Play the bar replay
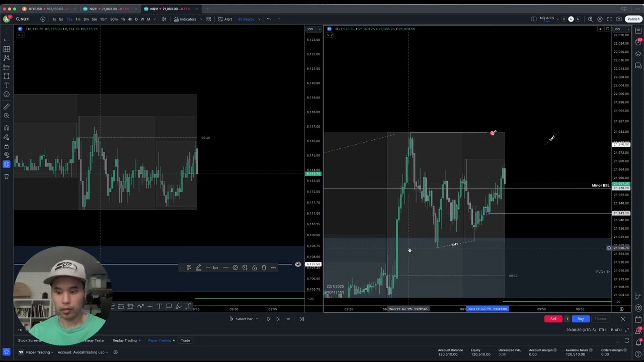The width and height of the screenshot is (644, 362). [269, 319]
